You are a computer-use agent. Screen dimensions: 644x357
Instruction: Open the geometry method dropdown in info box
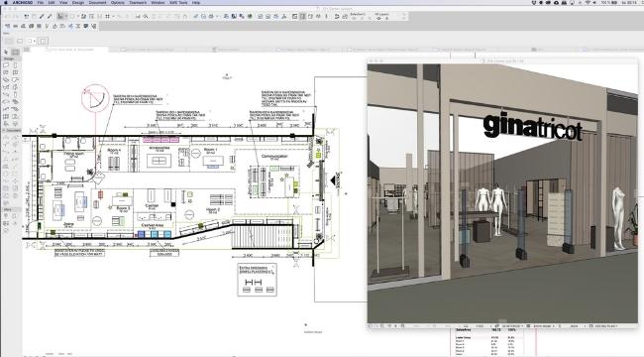click(32, 41)
